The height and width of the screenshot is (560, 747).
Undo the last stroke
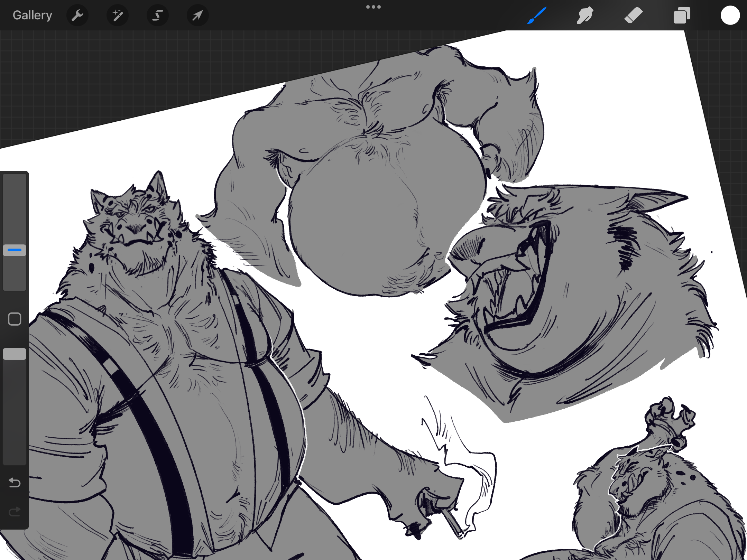coord(15,482)
